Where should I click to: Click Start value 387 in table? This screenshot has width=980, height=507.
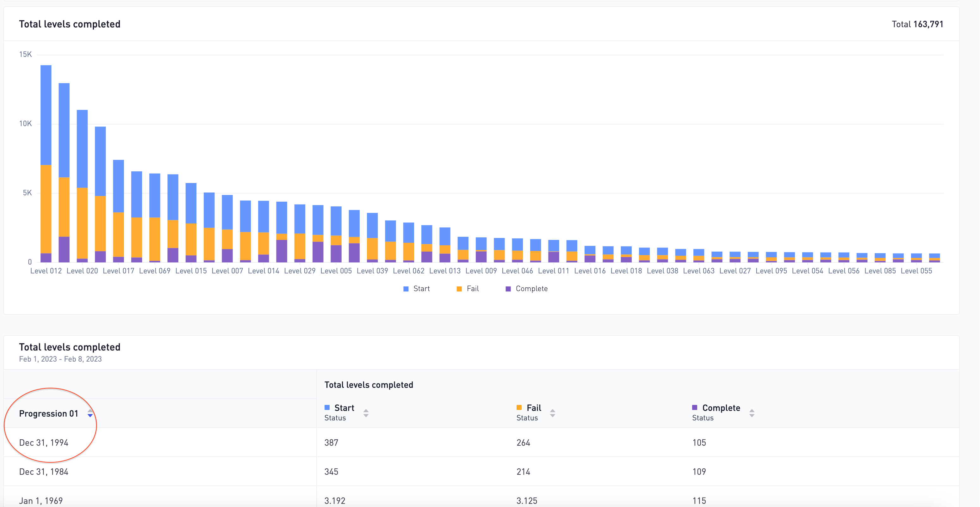[x=331, y=443]
